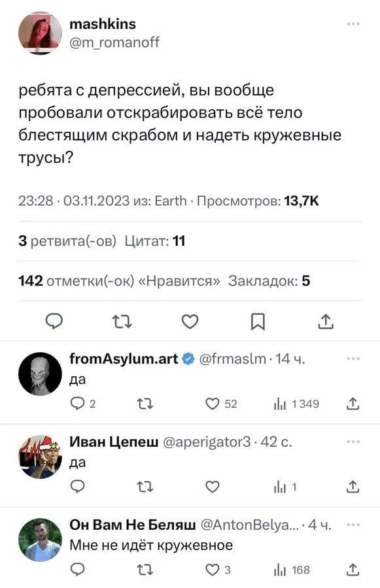This screenshot has height=588, width=380.
Task: Share the main tweet via the share icon
Action: point(325,321)
